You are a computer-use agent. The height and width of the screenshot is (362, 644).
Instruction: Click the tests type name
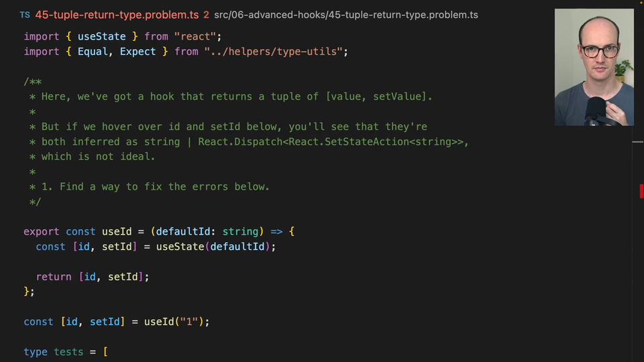click(x=68, y=352)
